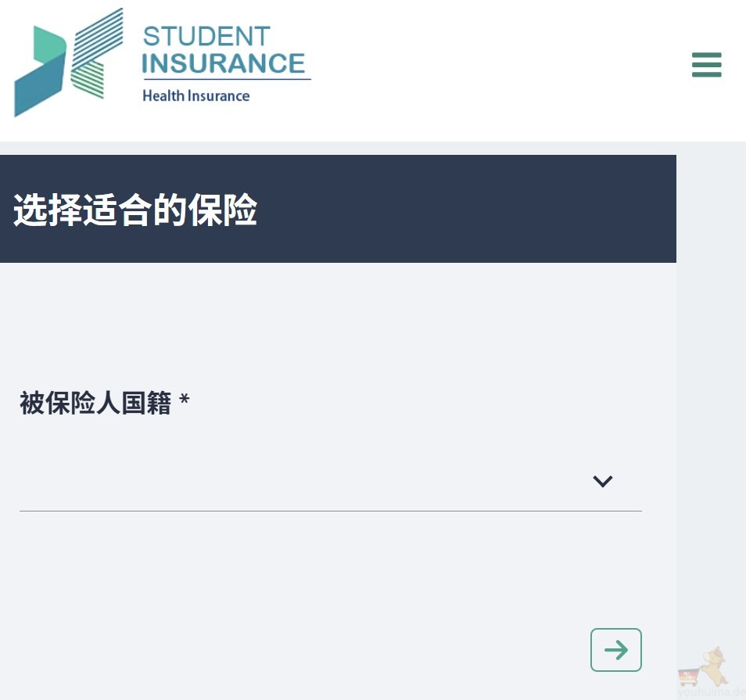
Task: Click the Student Insurance logo emblem
Action: [x=69, y=63]
